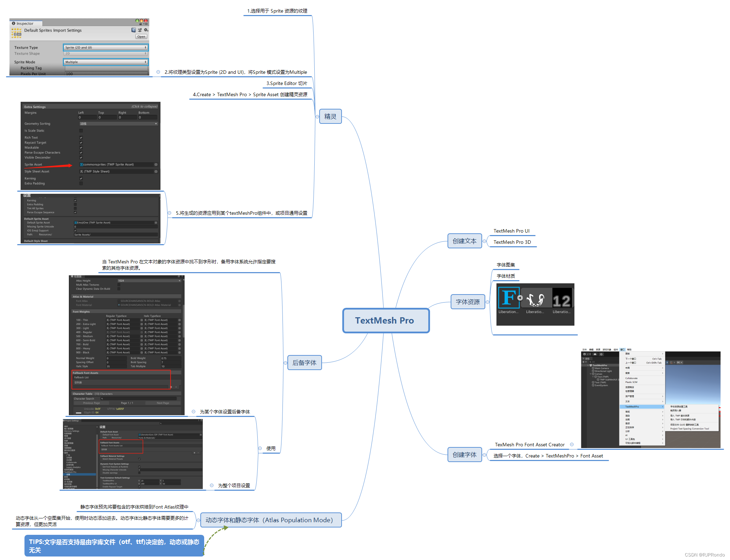This screenshot has height=560, width=730.
Task: Expand the font asset arrow toggle beside F icon
Action: click(520, 298)
